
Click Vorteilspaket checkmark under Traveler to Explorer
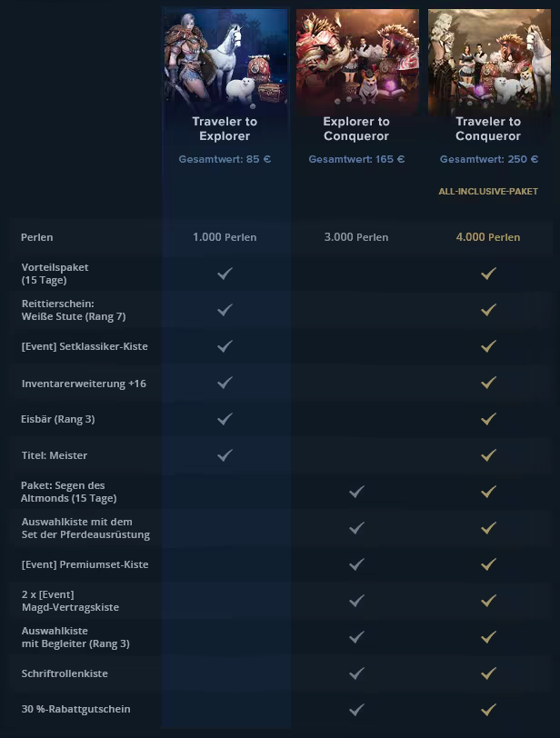click(x=225, y=274)
